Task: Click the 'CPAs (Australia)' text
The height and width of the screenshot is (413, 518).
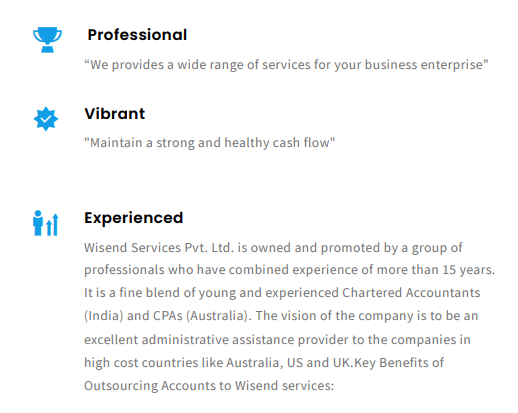Action: (x=202, y=316)
